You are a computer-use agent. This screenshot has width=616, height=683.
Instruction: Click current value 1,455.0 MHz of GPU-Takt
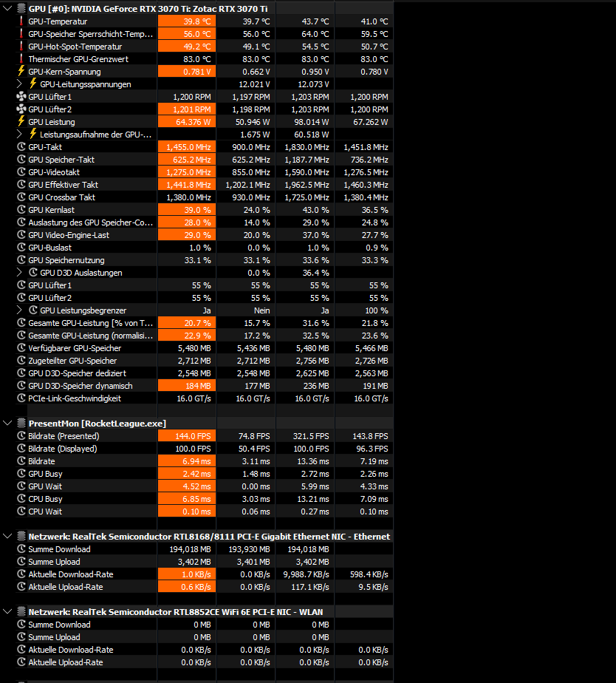coord(187,147)
